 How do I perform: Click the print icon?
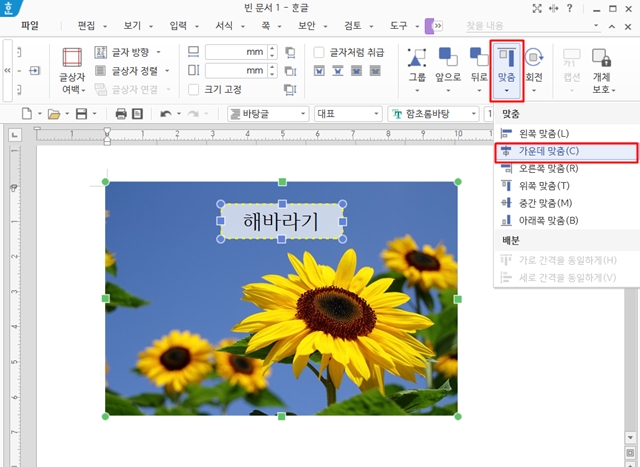click(121, 113)
